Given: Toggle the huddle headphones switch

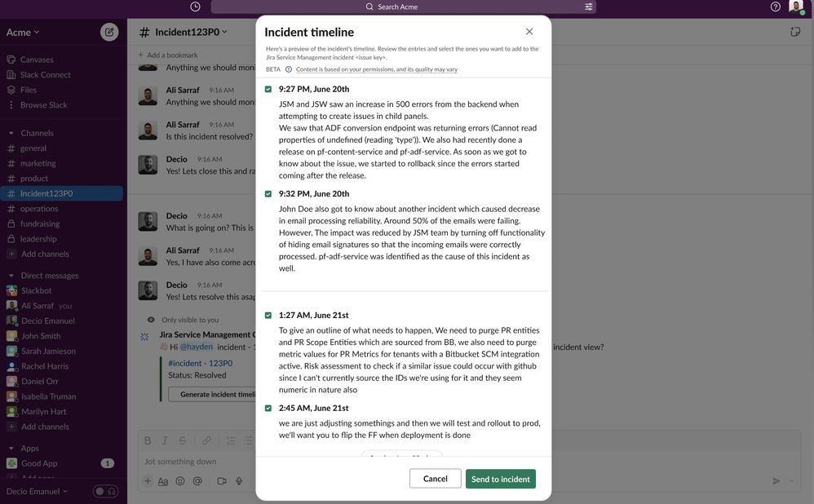Looking at the screenshot, I should (x=105, y=491).
